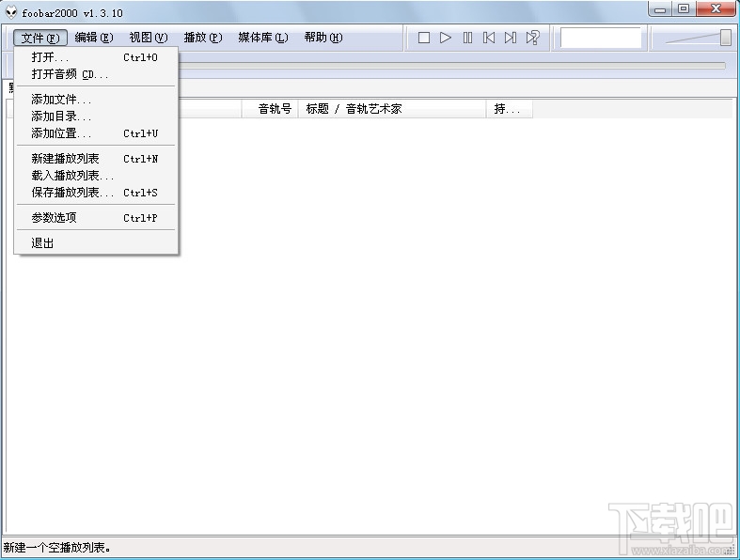Image resolution: width=740 pixels, height=560 pixels.
Task: Choose 载入播放列表... menu entry
Action: [96, 176]
